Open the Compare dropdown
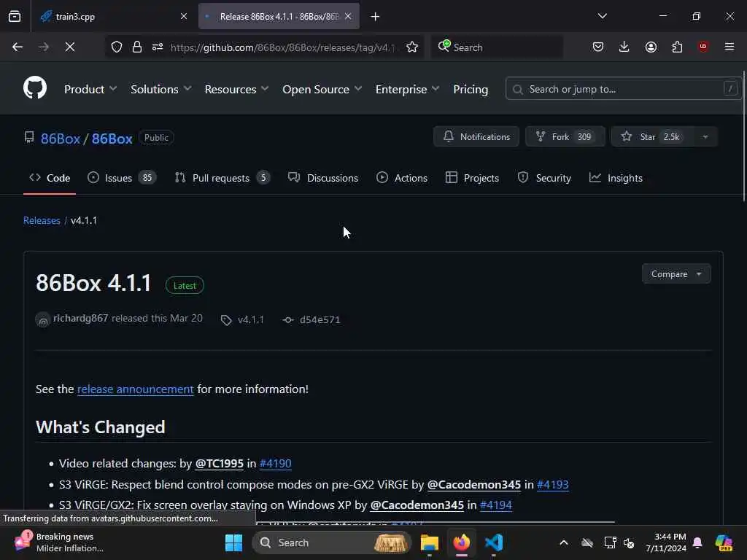 pyautogui.click(x=676, y=274)
